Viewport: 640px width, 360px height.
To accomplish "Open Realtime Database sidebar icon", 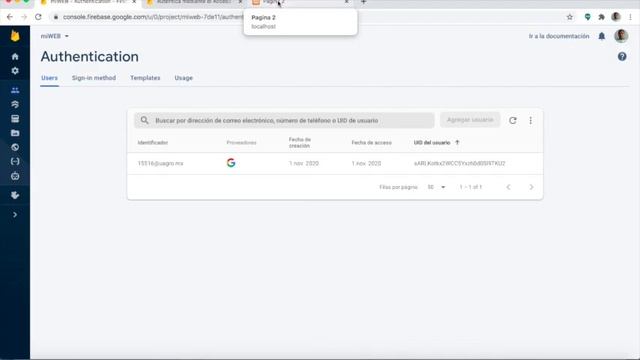I will pyautogui.click(x=15, y=119).
